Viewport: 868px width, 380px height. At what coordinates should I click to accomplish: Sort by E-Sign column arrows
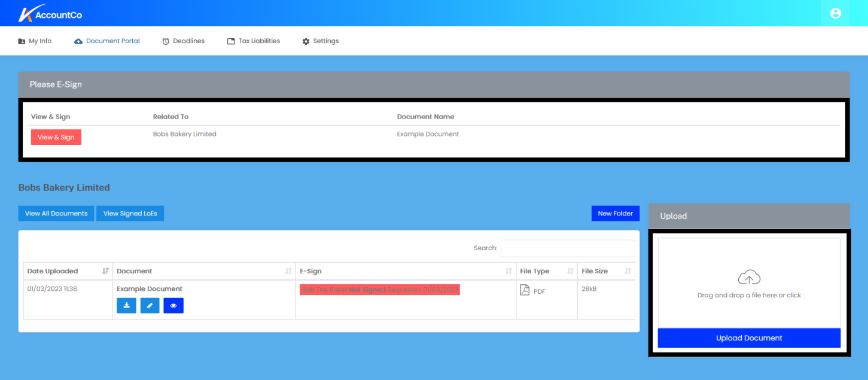[x=509, y=271]
